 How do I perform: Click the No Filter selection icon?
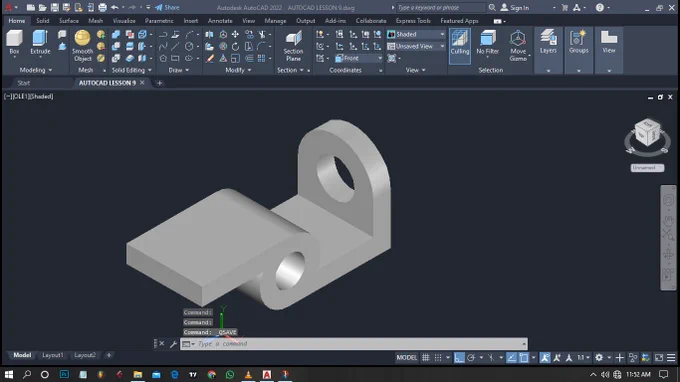pyautogui.click(x=487, y=42)
